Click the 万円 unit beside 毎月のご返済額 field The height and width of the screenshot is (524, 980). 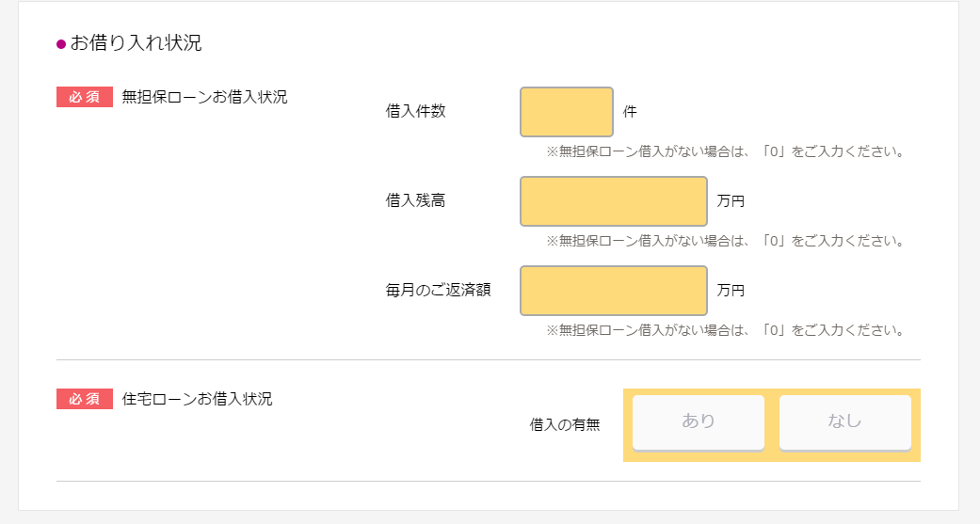coord(731,291)
